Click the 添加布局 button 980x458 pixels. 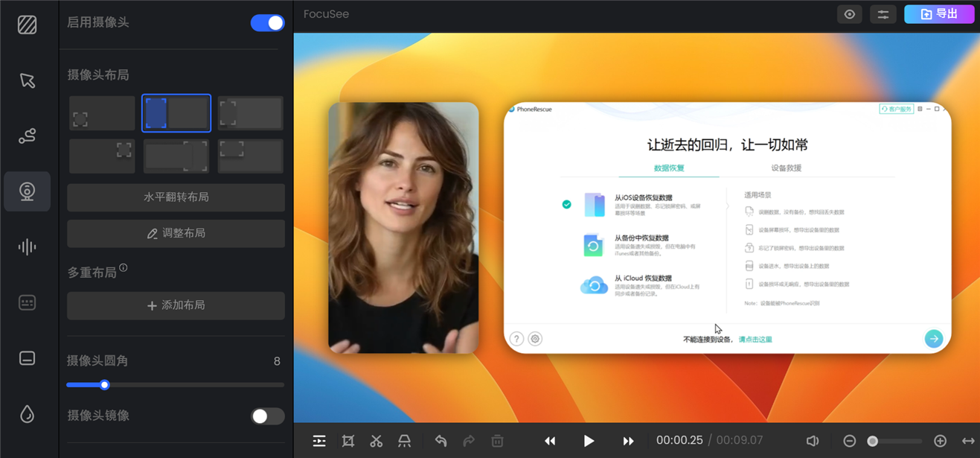coord(176,305)
